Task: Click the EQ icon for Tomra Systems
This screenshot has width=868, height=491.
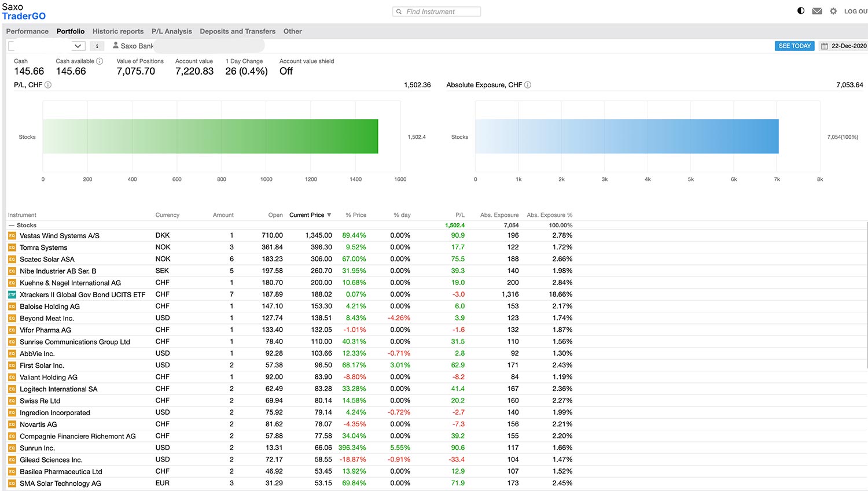Action: [12, 248]
